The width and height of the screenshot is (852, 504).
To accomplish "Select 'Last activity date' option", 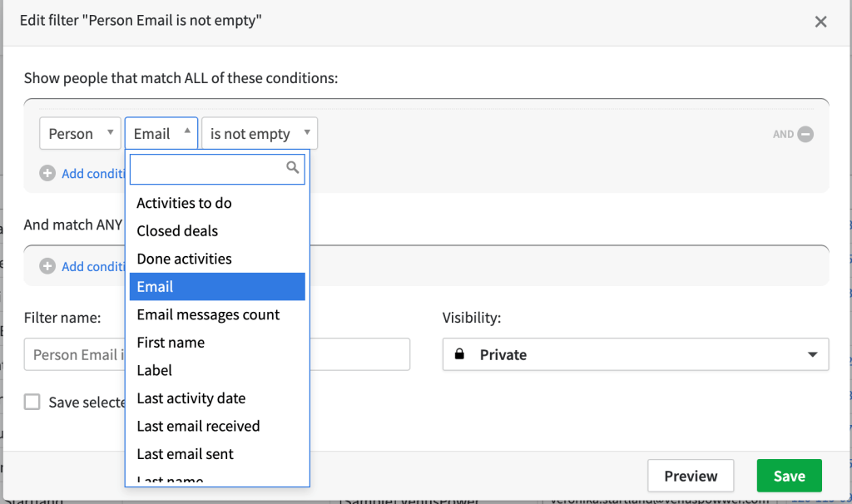I will tap(217, 398).
